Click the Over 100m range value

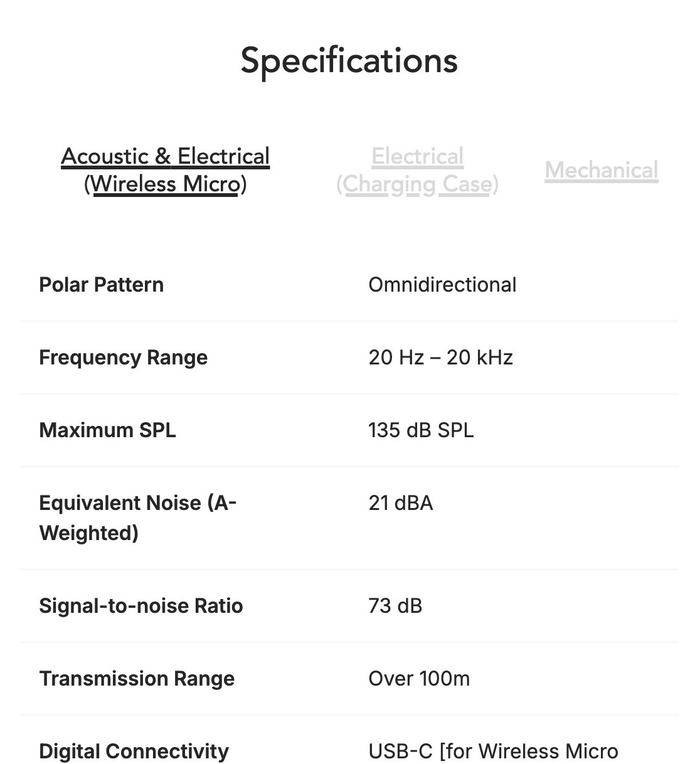coord(419,679)
